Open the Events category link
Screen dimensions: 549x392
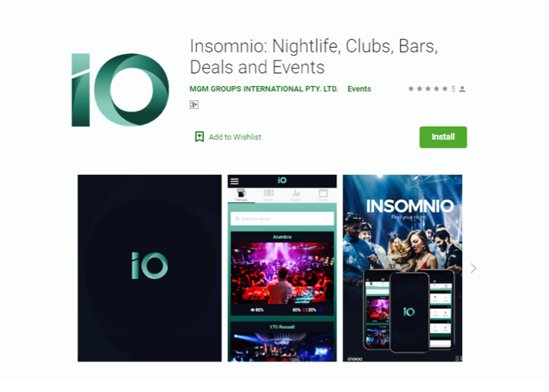click(359, 89)
